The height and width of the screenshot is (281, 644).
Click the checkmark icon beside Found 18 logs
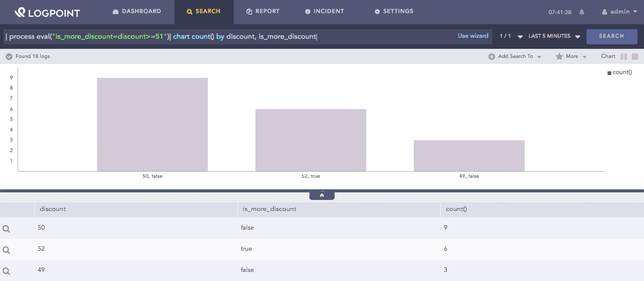[9, 56]
